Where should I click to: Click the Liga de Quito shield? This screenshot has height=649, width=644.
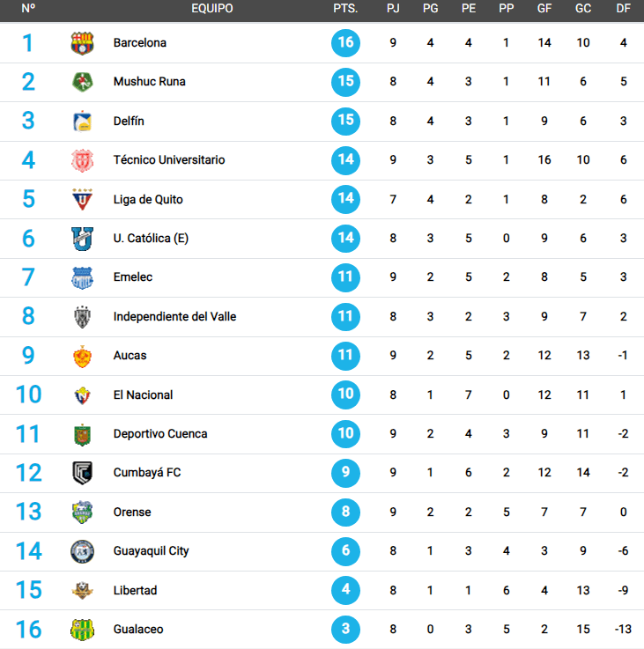(x=83, y=199)
